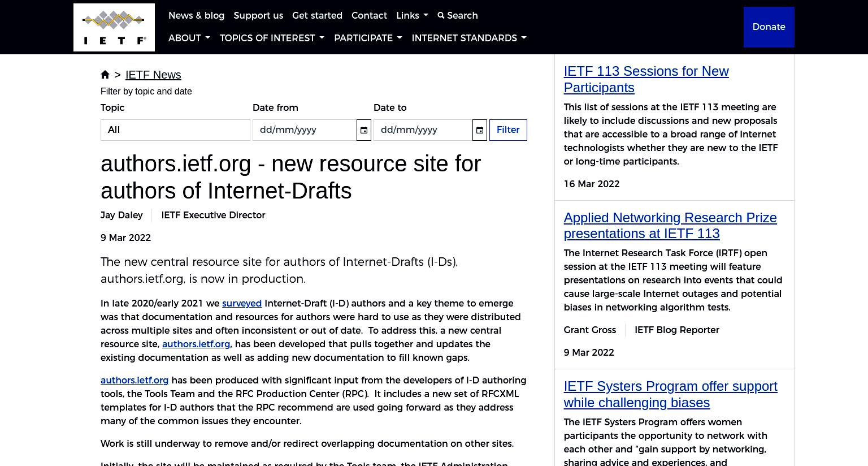Open authors.ietf.org link starting third paragraph
The width and height of the screenshot is (868, 466).
(x=134, y=380)
